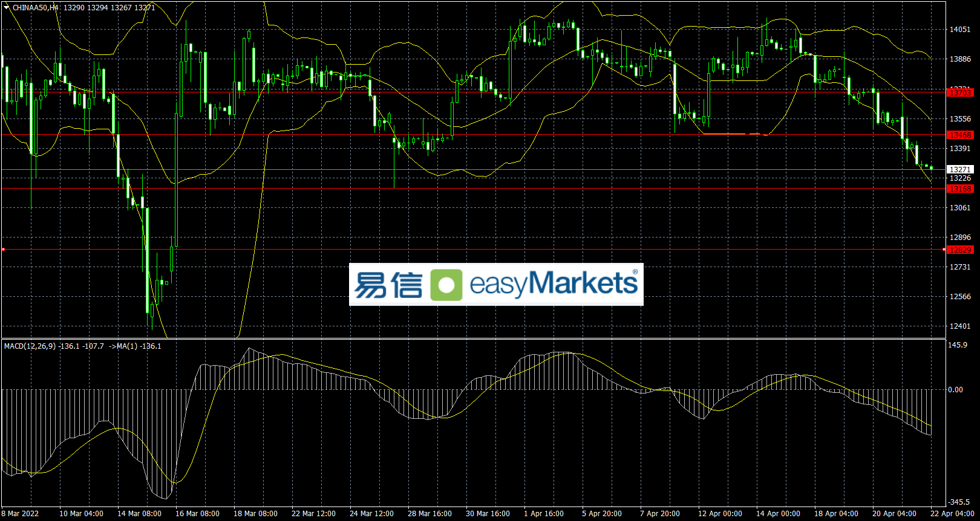Click the ->MA(1) -136.1 indicator label
Screen dimensions: 980x521
(135, 346)
